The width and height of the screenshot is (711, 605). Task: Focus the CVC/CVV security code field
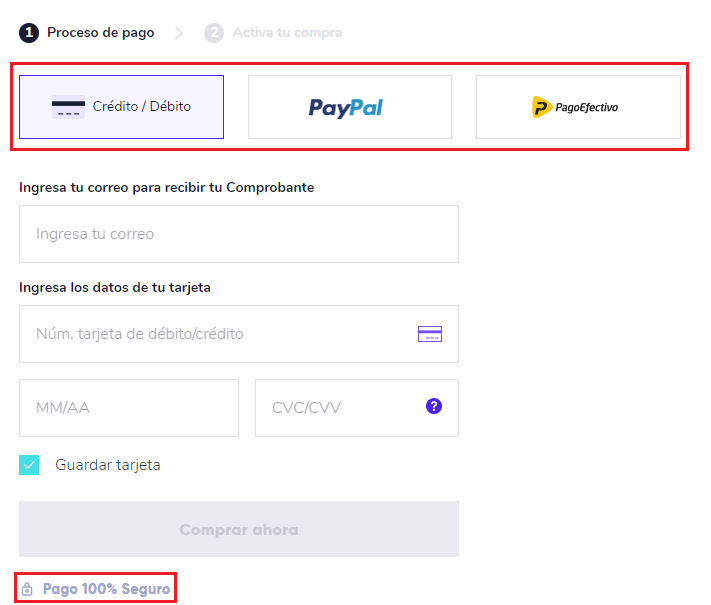click(x=357, y=408)
